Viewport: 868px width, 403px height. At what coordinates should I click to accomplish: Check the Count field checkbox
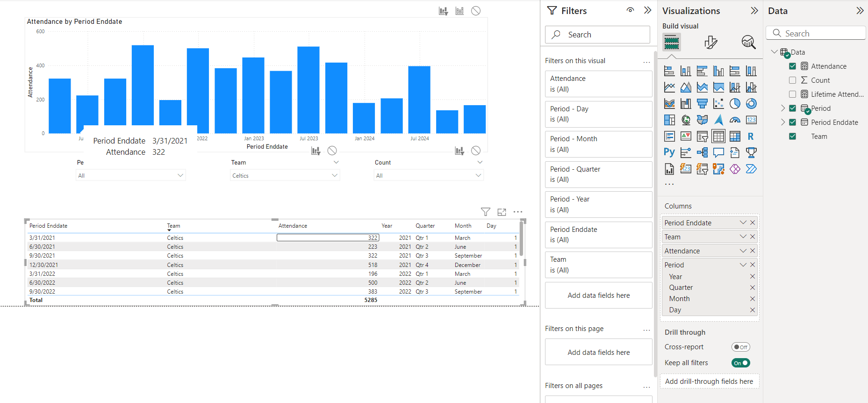pyautogui.click(x=792, y=80)
